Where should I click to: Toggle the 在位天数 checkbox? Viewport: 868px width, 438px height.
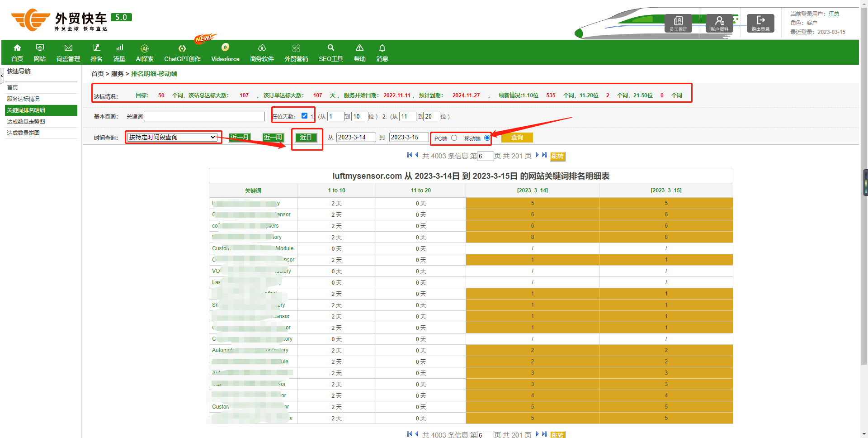tap(304, 116)
